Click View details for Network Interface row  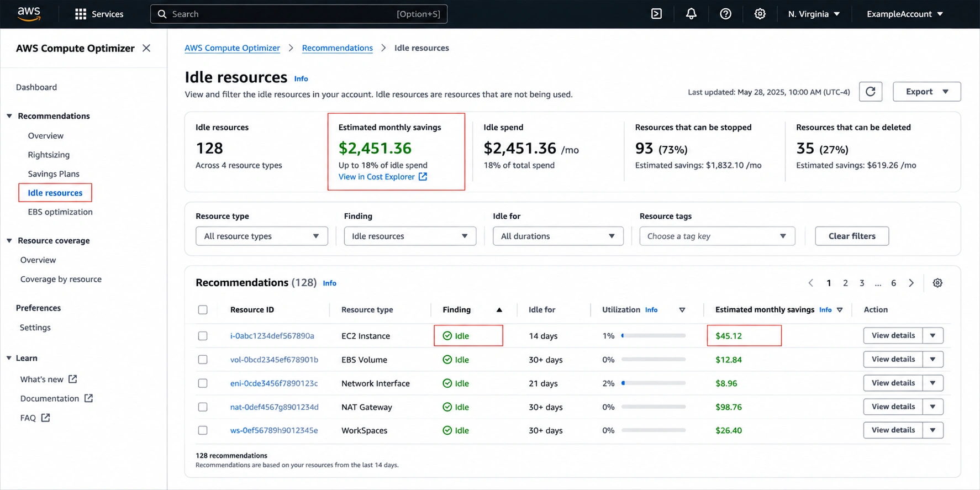(x=893, y=383)
